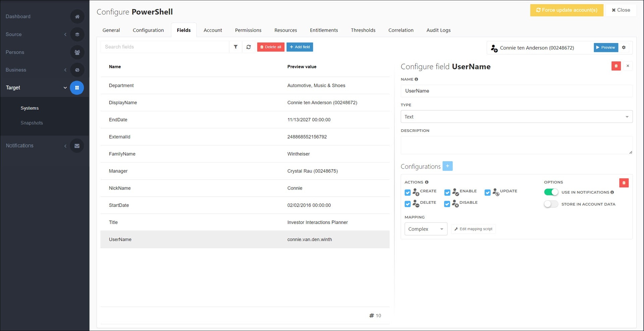Toggle the ENABLE action checkbox
Viewport: 644px width, 331px height.
tap(447, 193)
